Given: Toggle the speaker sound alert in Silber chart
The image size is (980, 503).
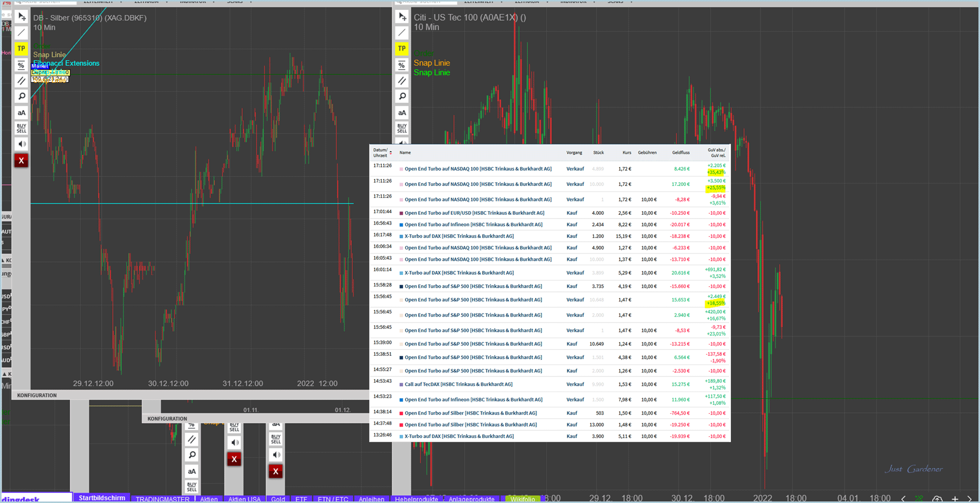Looking at the screenshot, I should coord(21,144).
